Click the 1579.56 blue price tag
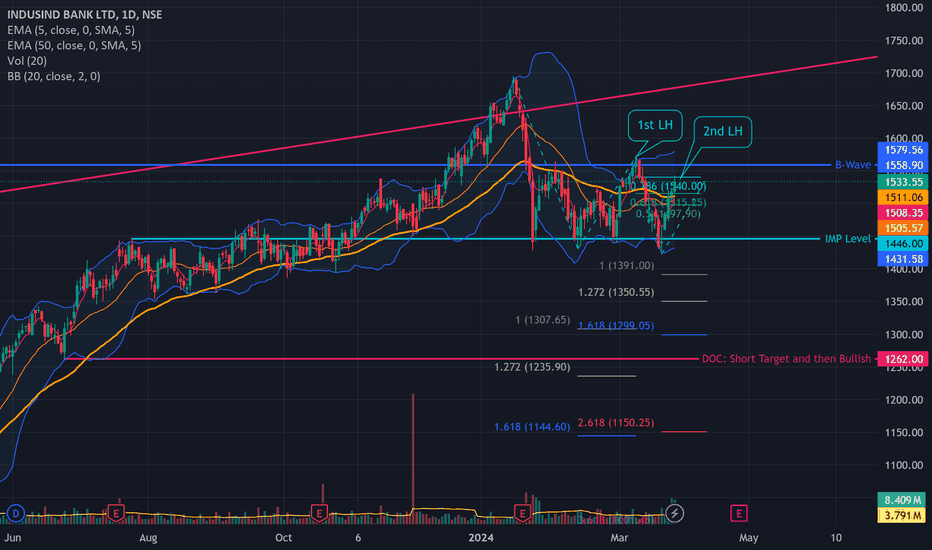This screenshot has width=932, height=550. coord(903,150)
